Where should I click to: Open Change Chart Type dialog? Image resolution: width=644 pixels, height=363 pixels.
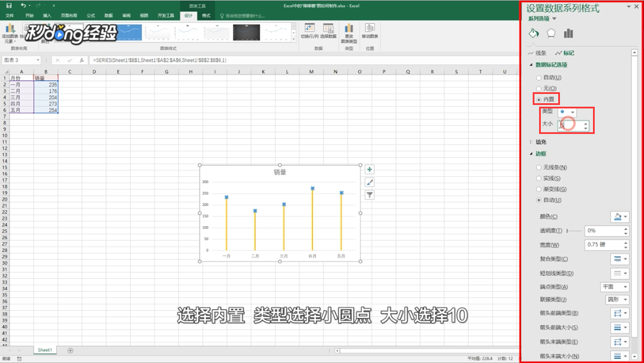tap(349, 33)
